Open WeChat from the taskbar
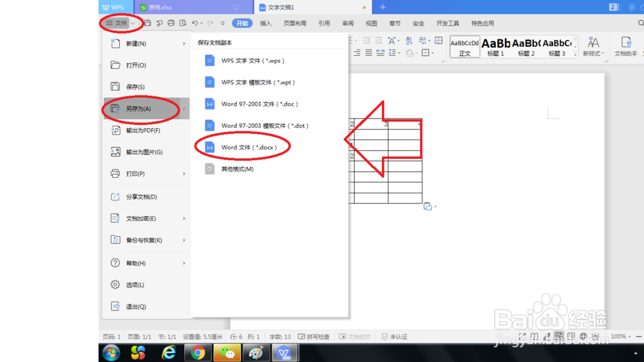Screen dimensions: 644x362 [227, 352]
